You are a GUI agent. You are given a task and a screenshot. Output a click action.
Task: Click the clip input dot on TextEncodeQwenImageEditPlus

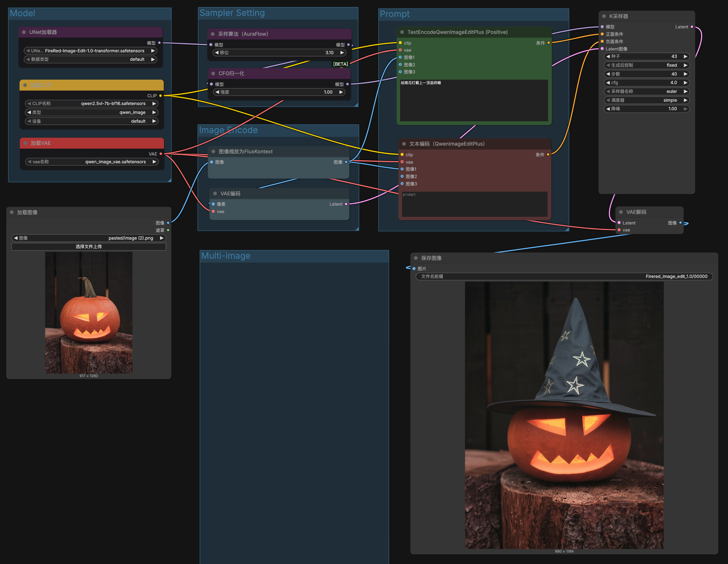point(400,43)
